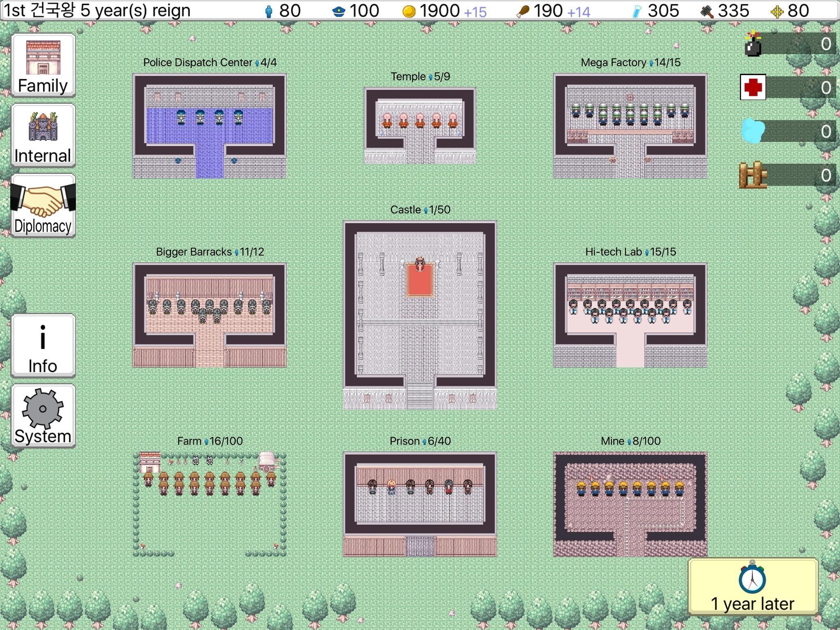Click the hammer resource icon
Image resolution: width=840 pixels, height=630 pixels.
click(704, 10)
